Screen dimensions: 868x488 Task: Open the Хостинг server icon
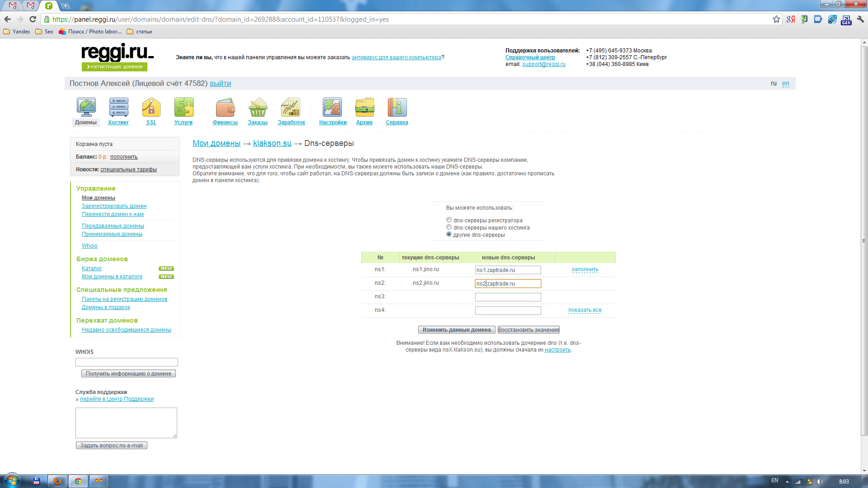(x=118, y=108)
